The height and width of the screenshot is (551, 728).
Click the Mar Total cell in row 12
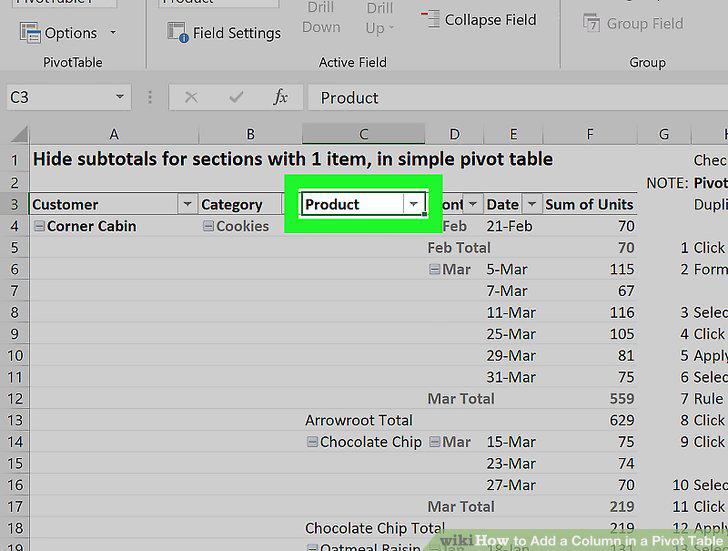461,399
